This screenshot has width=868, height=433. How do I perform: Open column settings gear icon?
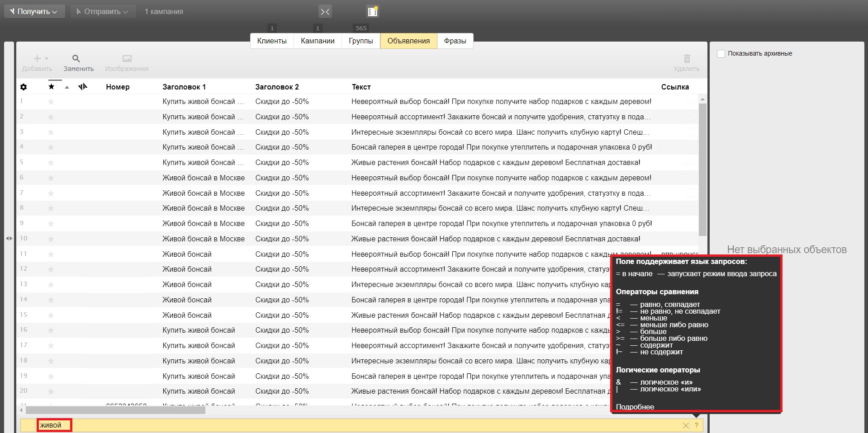[x=24, y=87]
